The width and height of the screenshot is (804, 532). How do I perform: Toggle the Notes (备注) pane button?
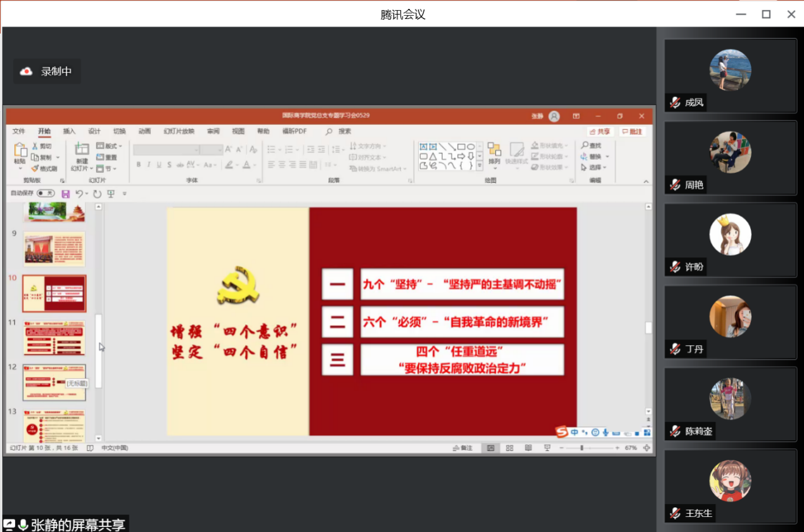click(x=463, y=448)
